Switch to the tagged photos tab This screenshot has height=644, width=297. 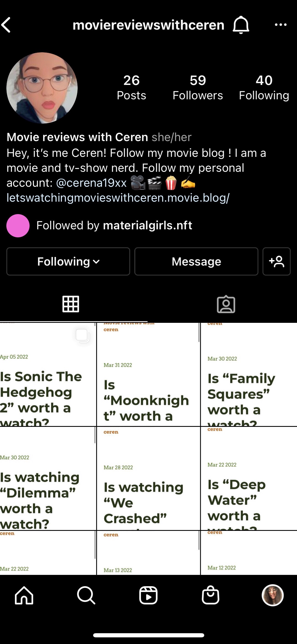point(226,304)
